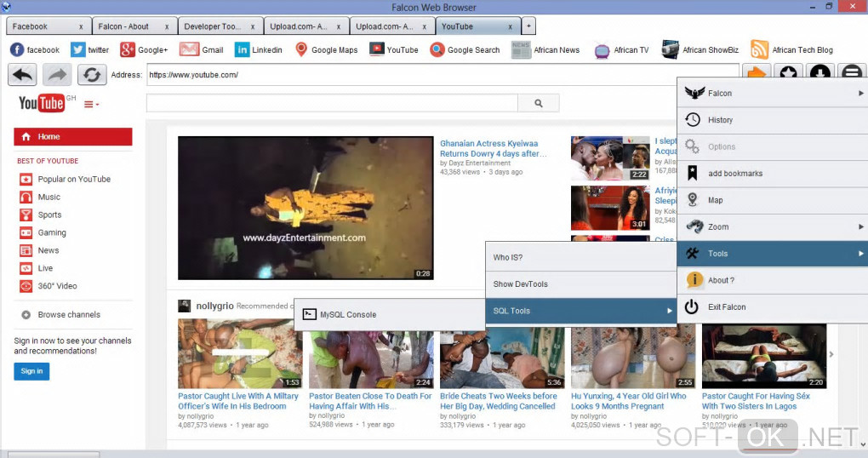Open Music sidebar link
Viewport: 868px width, 458px height.
(x=49, y=198)
